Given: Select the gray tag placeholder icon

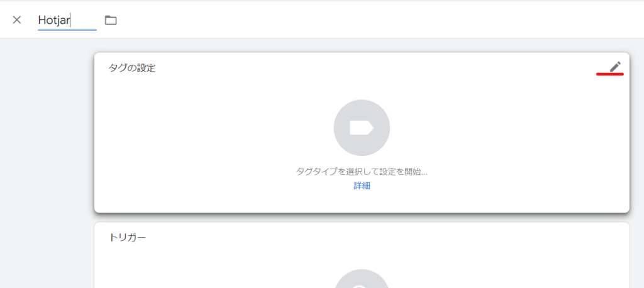Looking at the screenshot, I should point(362,128).
